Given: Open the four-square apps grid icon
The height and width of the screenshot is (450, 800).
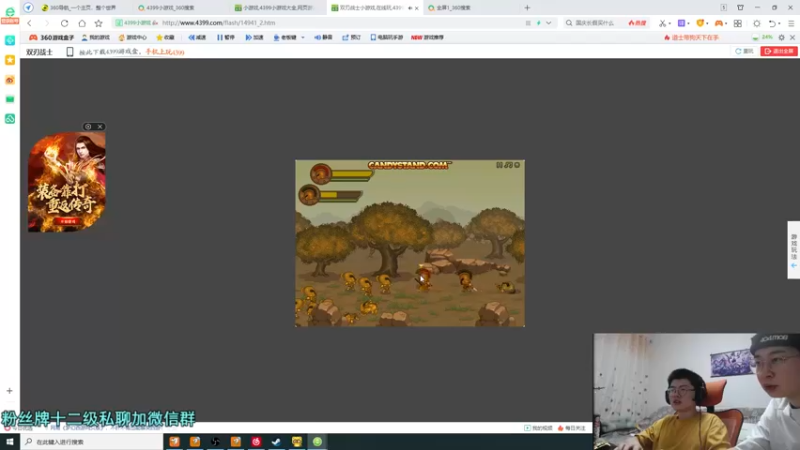Looking at the screenshot, I should coord(738,23).
